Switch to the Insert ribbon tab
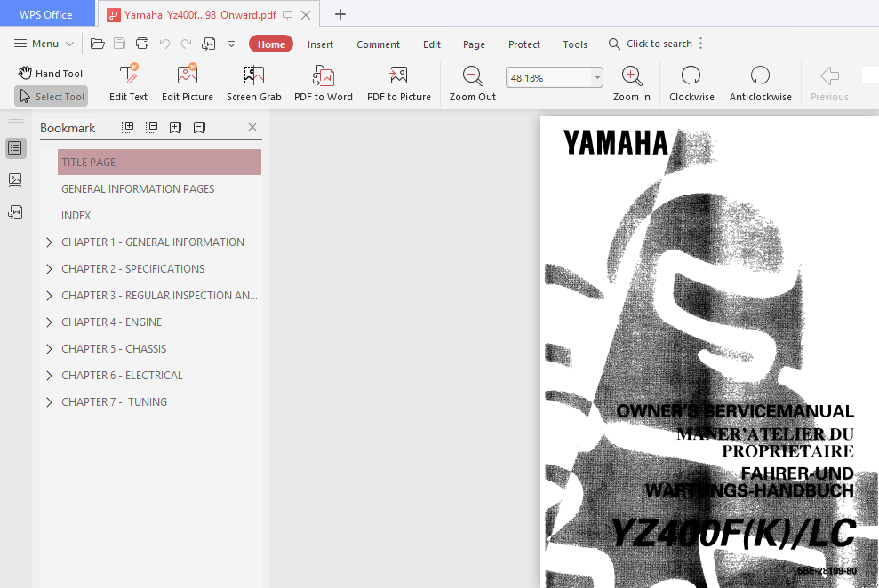The height and width of the screenshot is (588, 879). 320,44
